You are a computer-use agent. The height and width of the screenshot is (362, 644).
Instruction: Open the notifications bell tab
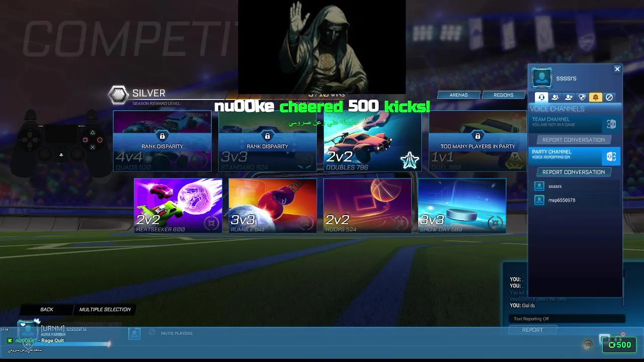click(596, 97)
